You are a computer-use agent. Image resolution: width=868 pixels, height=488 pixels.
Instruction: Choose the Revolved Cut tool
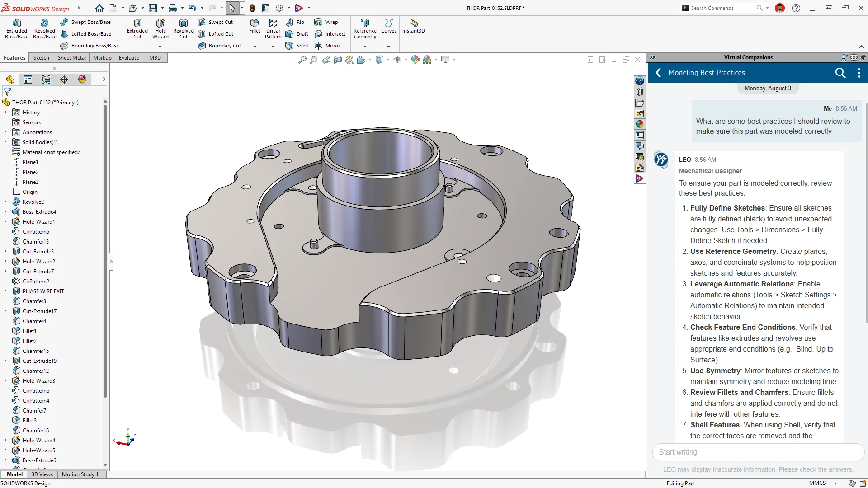click(184, 29)
